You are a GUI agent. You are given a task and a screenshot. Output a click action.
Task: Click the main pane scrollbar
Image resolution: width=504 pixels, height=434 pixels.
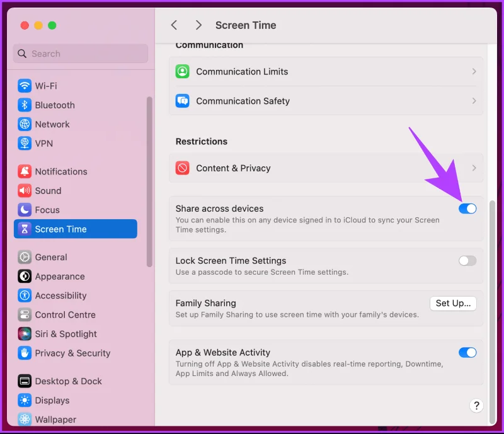click(x=492, y=312)
